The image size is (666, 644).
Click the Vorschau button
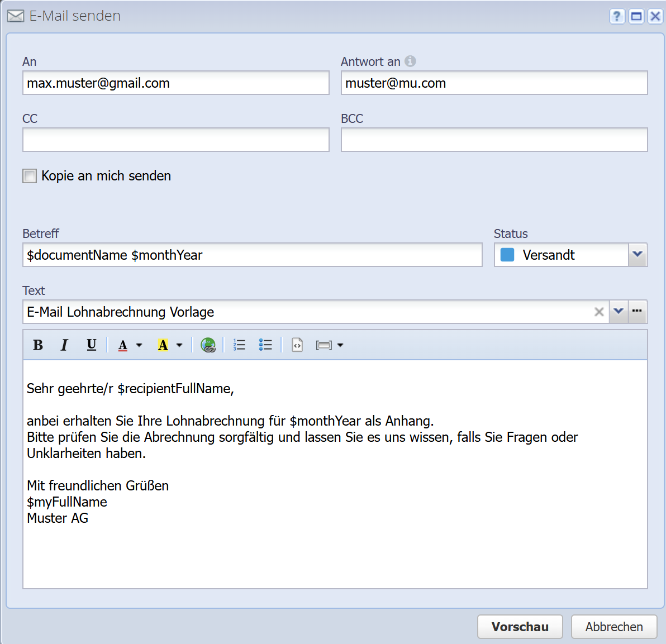520,627
